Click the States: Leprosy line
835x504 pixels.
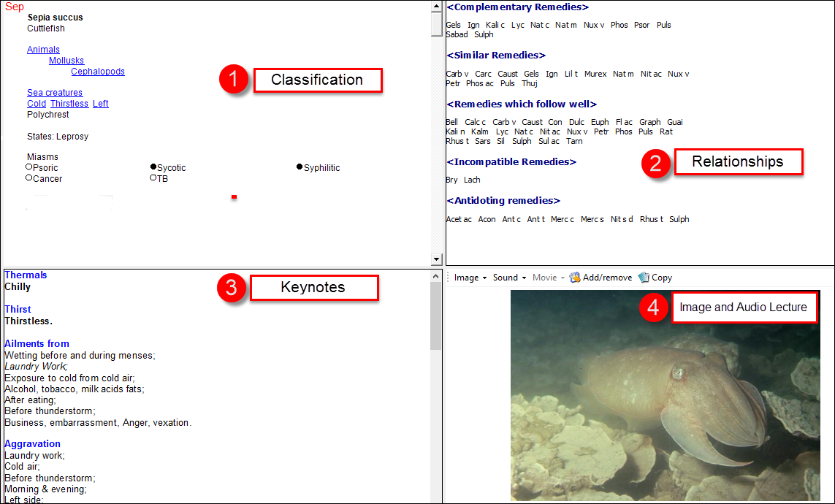[58, 137]
